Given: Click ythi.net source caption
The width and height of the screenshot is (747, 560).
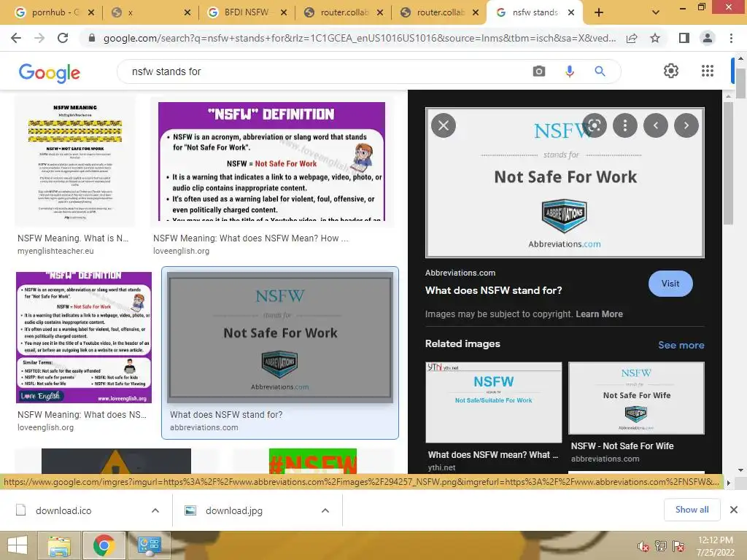Looking at the screenshot, I should tap(441, 467).
